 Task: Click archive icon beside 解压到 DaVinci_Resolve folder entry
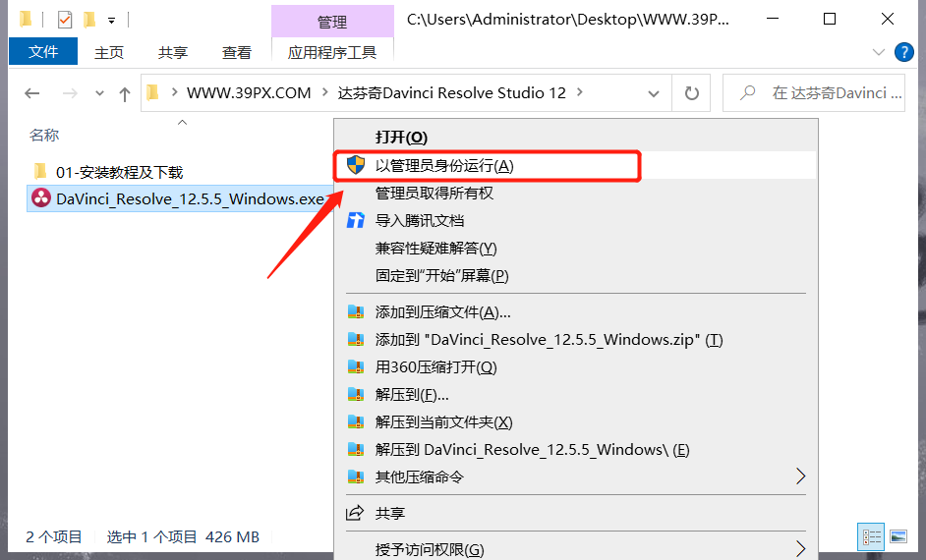click(x=356, y=449)
